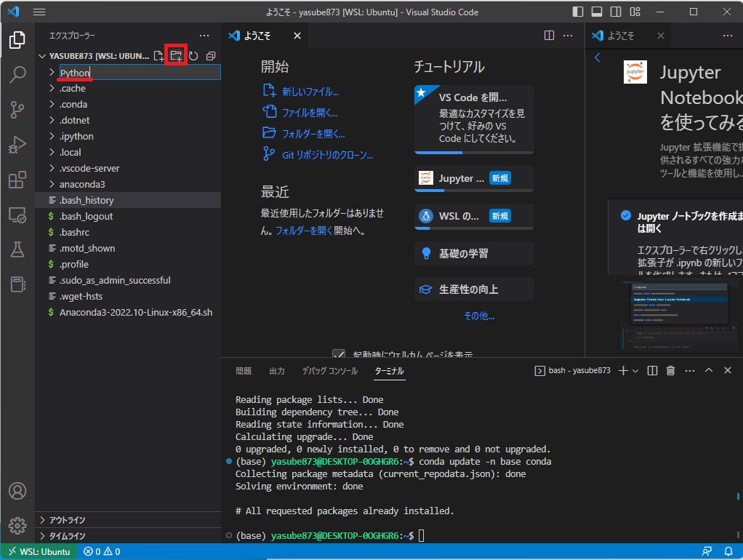Close the left ようこそ tab
The height and width of the screenshot is (560, 743).
pyautogui.click(x=297, y=36)
